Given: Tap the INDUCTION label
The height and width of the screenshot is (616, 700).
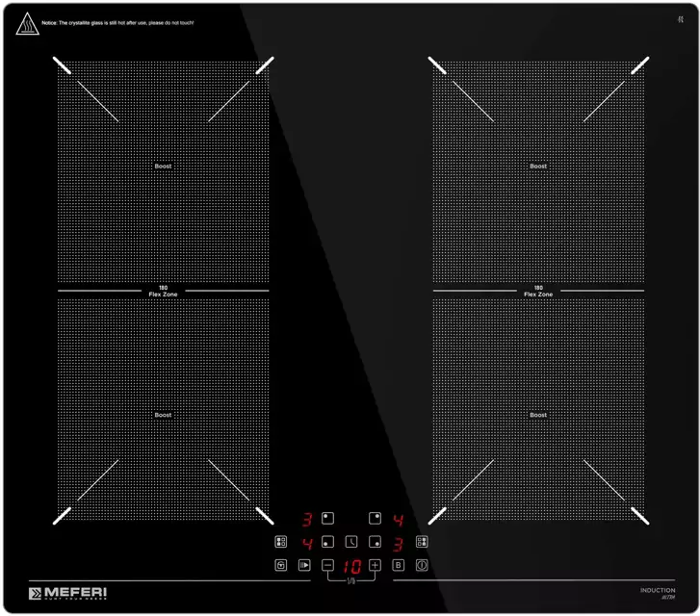Looking at the screenshot, I should click(658, 590).
